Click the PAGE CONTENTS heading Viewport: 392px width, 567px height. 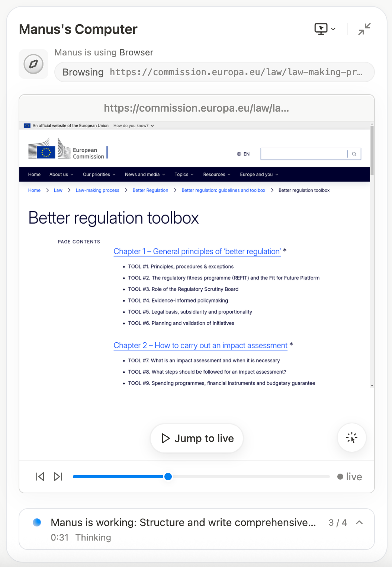pos(79,242)
